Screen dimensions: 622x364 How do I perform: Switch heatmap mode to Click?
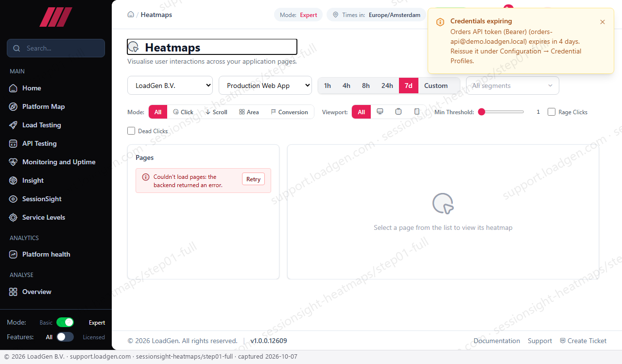(x=183, y=112)
